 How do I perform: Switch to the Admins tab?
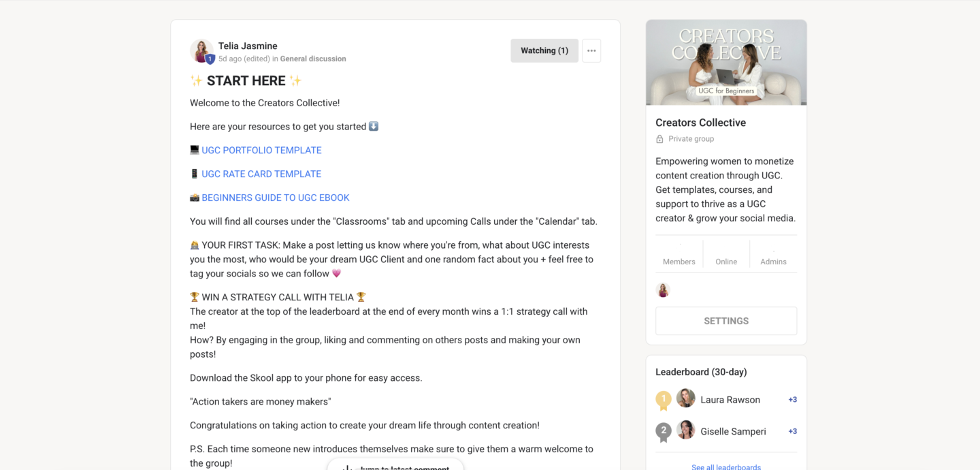click(x=773, y=261)
